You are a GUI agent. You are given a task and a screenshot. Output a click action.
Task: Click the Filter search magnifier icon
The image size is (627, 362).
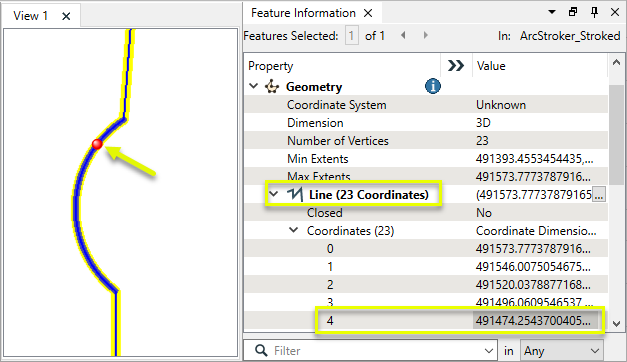(261, 350)
